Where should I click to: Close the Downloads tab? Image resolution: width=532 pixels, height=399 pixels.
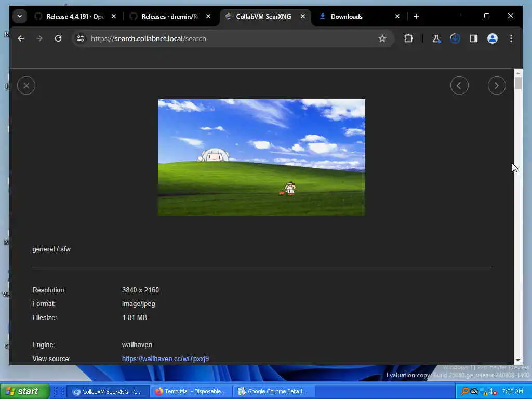click(397, 16)
